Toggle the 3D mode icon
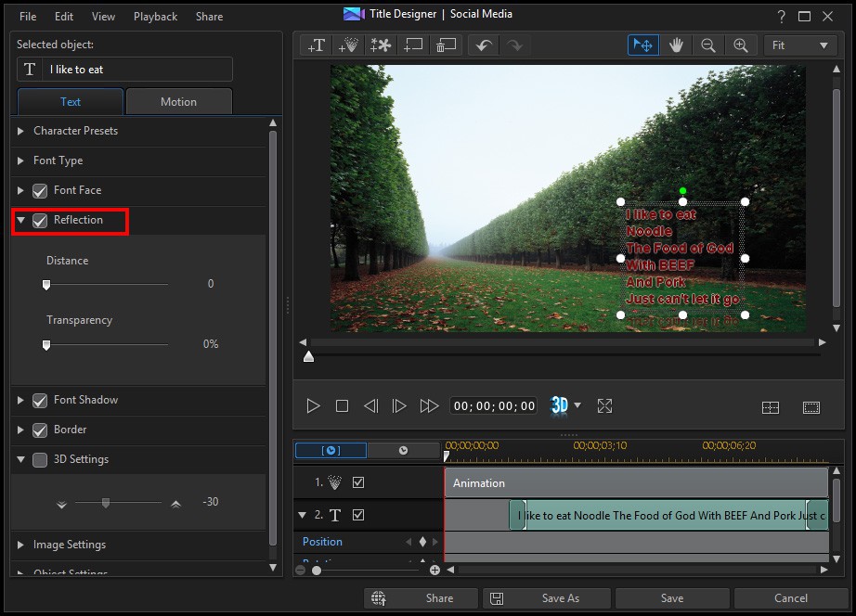The image size is (856, 616). click(x=560, y=405)
